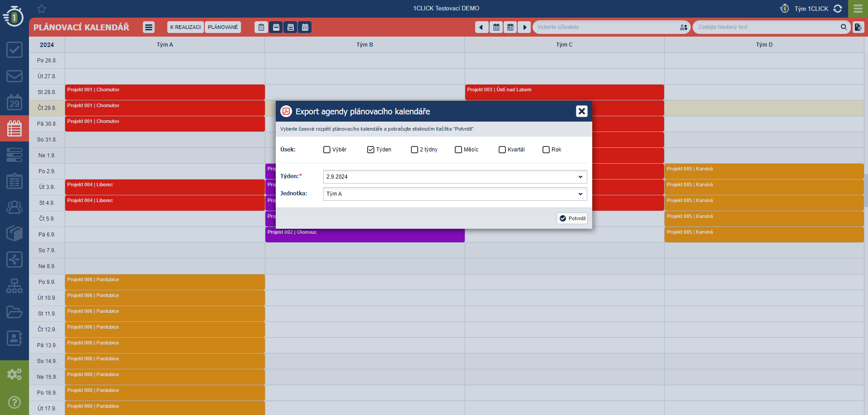Image resolution: width=868 pixels, height=415 pixels.
Task: Open Projekt 006 Pardubice on Út 17.9.
Action: click(165, 408)
